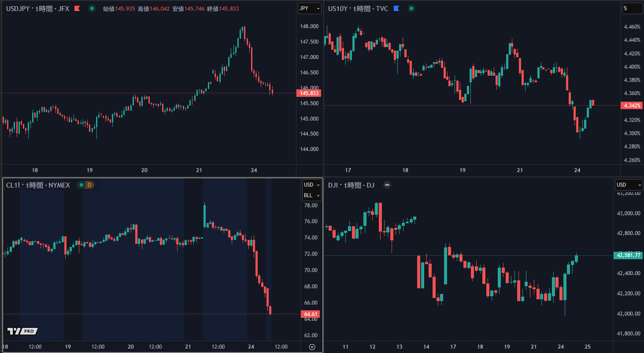Click the USDJPY · 1時間 · JFX chart title
Viewport: 644px width, 353px height.
[37, 8]
